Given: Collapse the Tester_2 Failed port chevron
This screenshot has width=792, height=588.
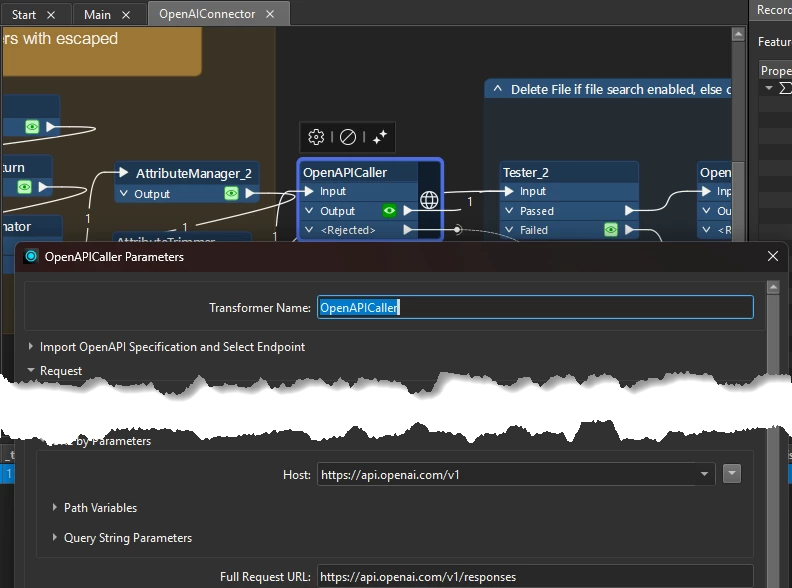Looking at the screenshot, I should click(509, 230).
